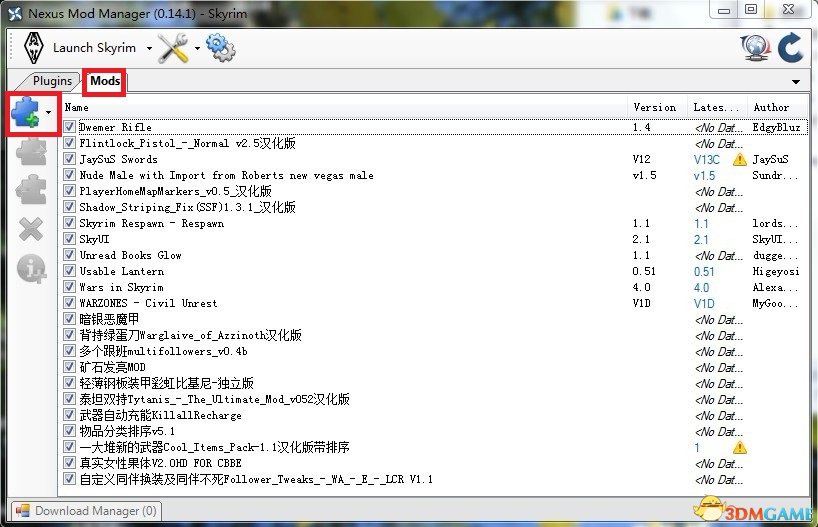This screenshot has height=527, width=818.
Task: Click the Add Mod puzzle-piece icon
Action: point(26,112)
